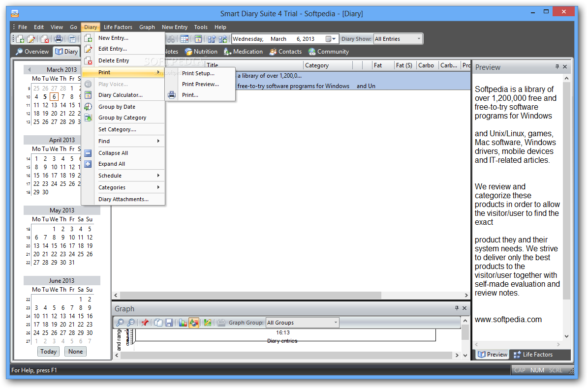Image resolution: width=588 pixels, height=389 pixels.
Task: Click Print... submenu item
Action: point(200,95)
